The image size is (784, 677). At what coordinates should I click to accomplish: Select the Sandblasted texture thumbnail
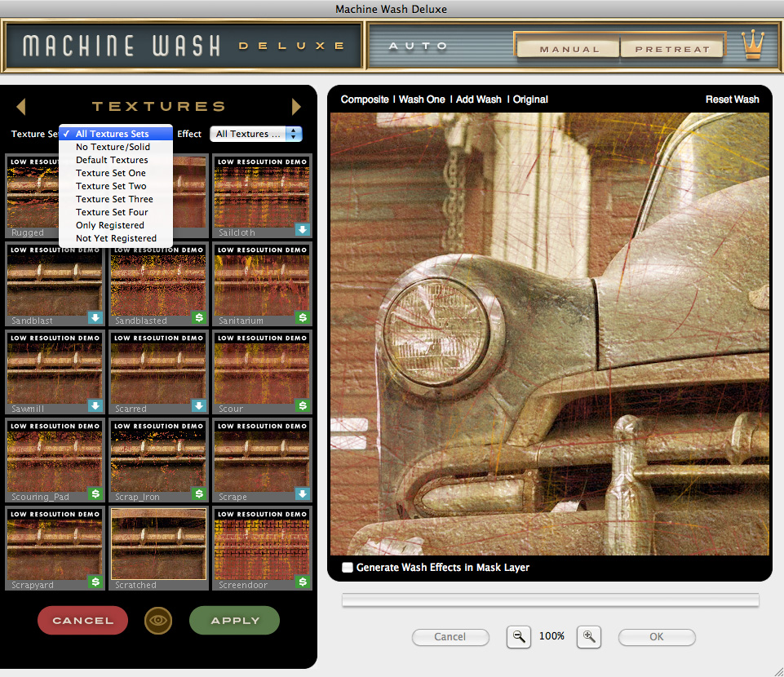pos(158,284)
